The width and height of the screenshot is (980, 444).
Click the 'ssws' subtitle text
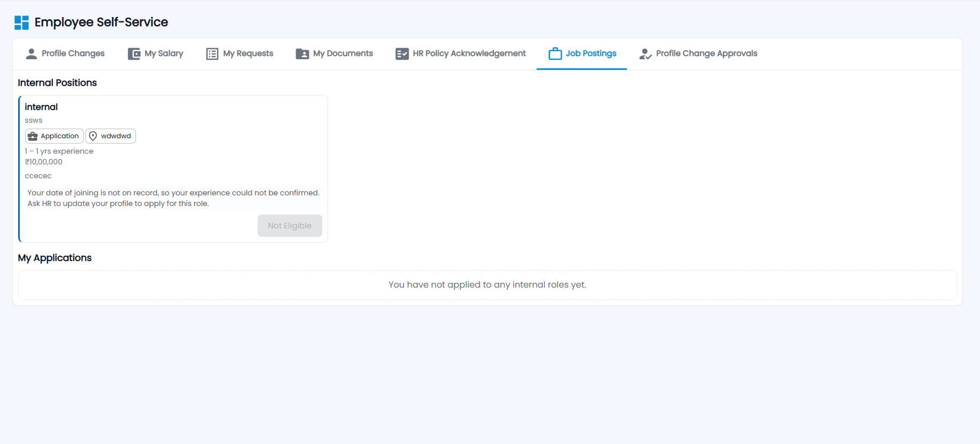pos(34,121)
